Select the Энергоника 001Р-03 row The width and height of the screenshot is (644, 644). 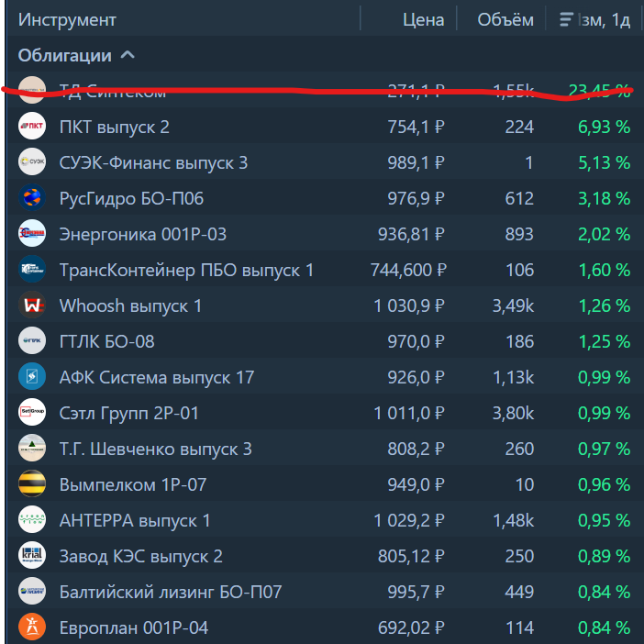pos(326,233)
